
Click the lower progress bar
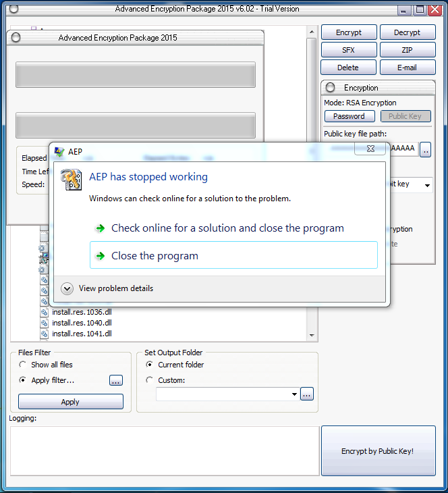coord(136,126)
